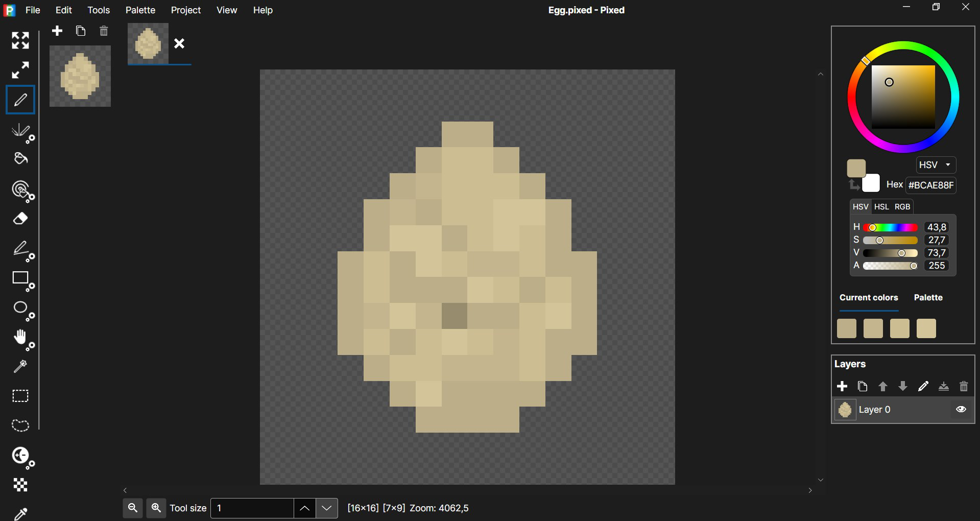Screen dimensions: 980x521
Task: Select Layer 0 in layers panel
Action: tap(903, 410)
